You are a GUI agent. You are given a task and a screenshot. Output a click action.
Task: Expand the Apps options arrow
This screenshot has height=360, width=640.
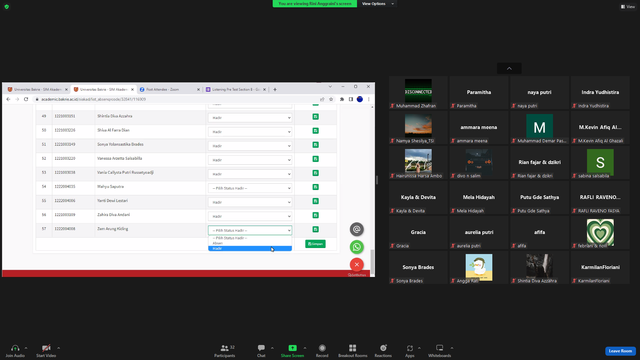pos(419,348)
